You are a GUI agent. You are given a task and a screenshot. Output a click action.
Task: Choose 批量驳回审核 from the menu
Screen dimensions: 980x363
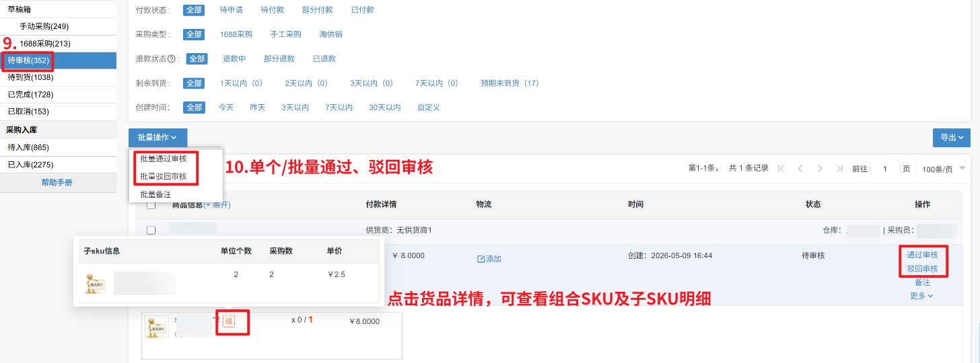[x=163, y=177]
